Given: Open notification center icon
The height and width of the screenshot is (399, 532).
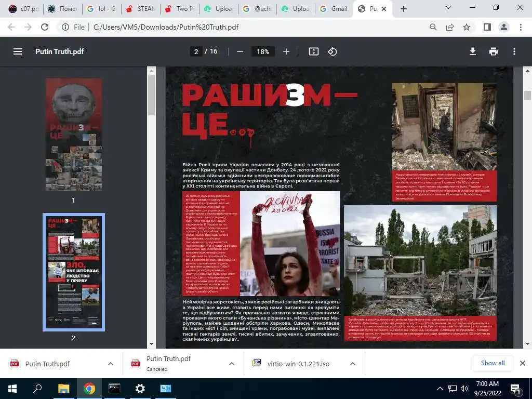Looking at the screenshot, I should pyautogui.click(x=515, y=389).
